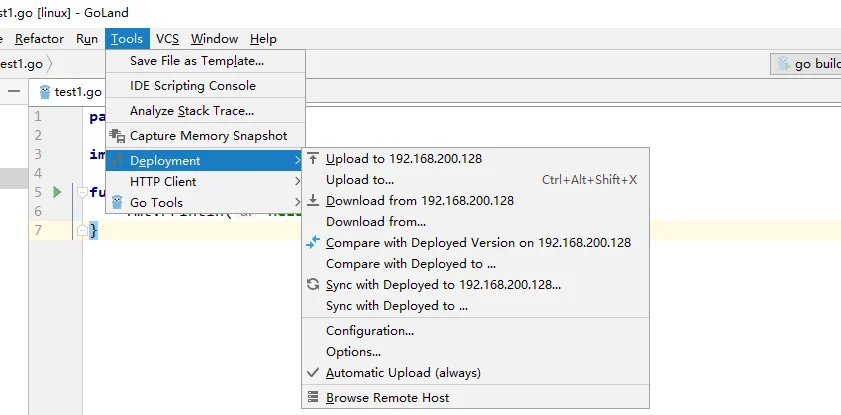841x415 pixels.
Task: Click the memory snapshot icon
Action: [x=117, y=136]
